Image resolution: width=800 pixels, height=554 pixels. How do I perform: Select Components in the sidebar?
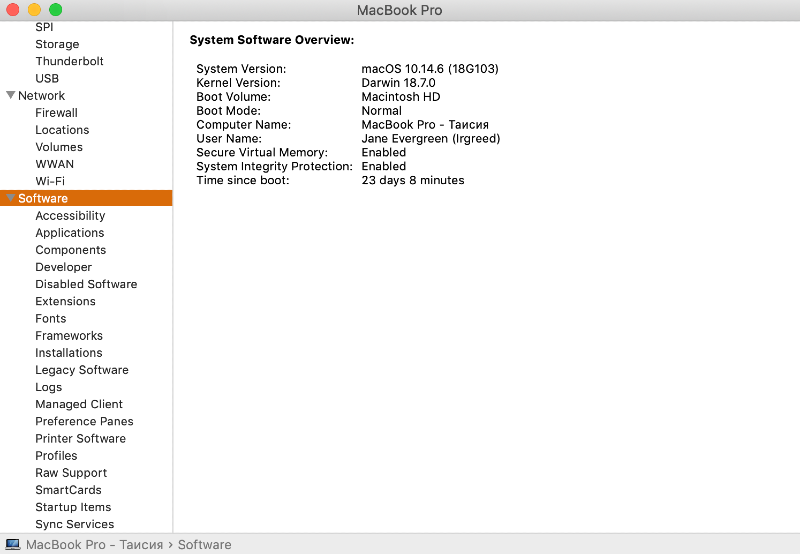pos(70,250)
